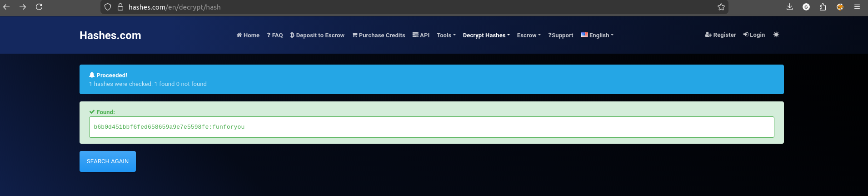Image resolution: width=868 pixels, height=196 pixels.
Task: Toggle light/dark theme sun icon
Action: tap(776, 35)
